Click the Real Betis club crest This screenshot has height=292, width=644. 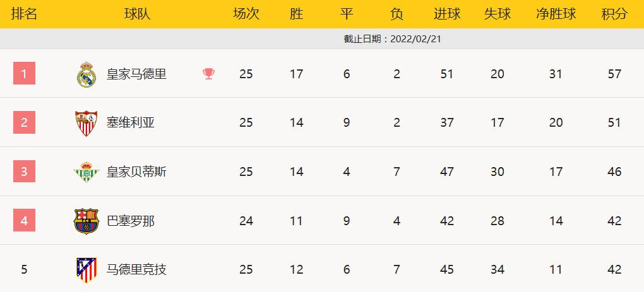86,172
